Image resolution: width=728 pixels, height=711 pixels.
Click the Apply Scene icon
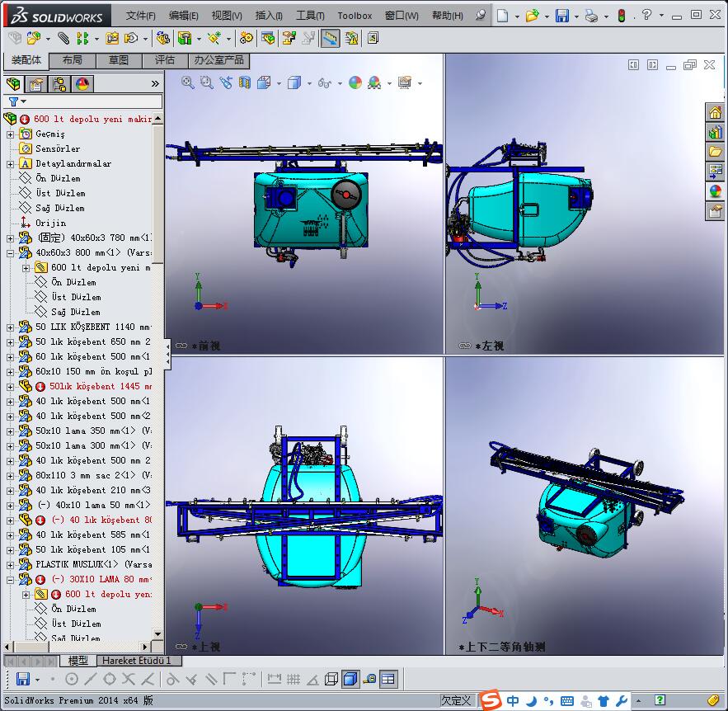click(374, 82)
